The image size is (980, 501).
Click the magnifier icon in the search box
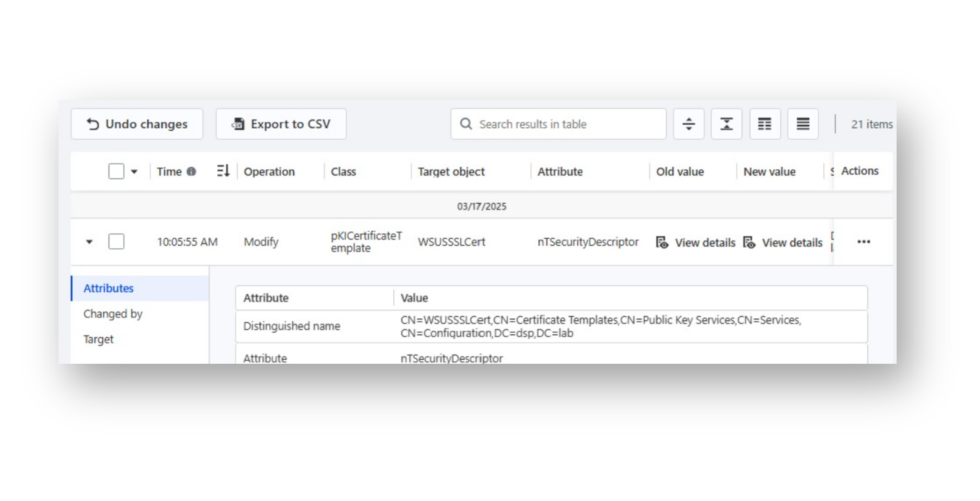tap(465, 124)
